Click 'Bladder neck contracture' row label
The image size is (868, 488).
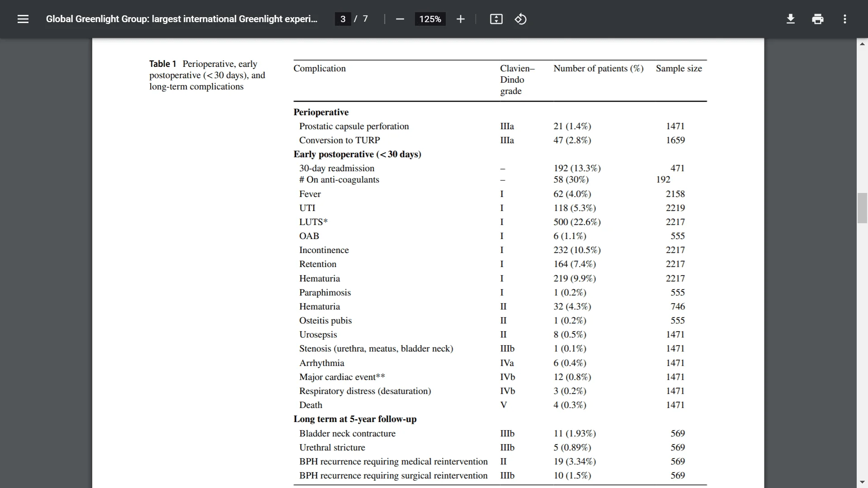347,433
